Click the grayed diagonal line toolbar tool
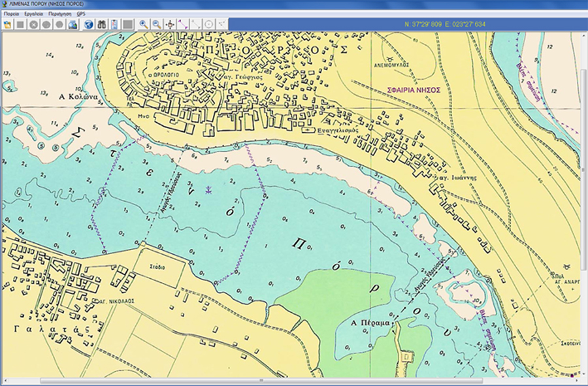Viewport: 588px width, 386px height. tap(196, 25)
